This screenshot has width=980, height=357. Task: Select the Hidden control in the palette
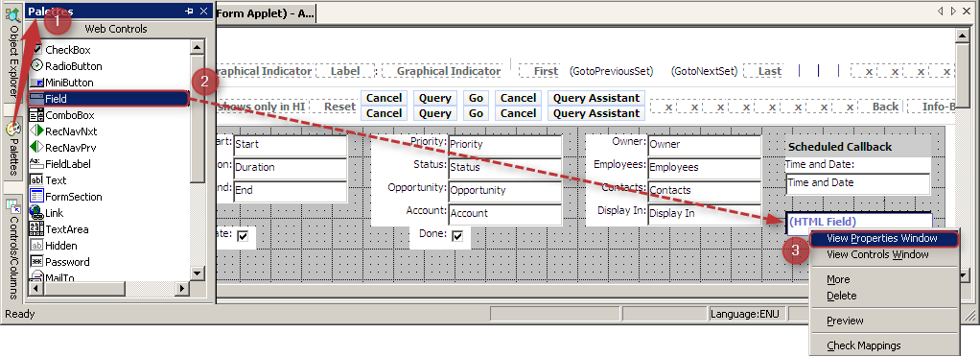61,246
